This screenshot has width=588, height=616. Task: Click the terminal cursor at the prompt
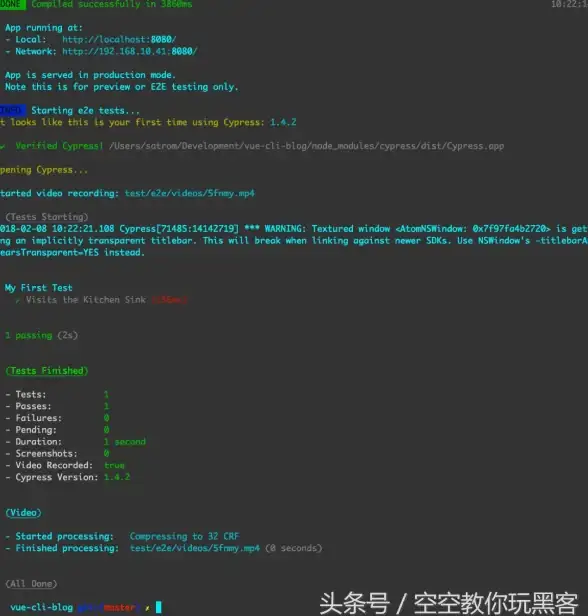coord(159,607)
